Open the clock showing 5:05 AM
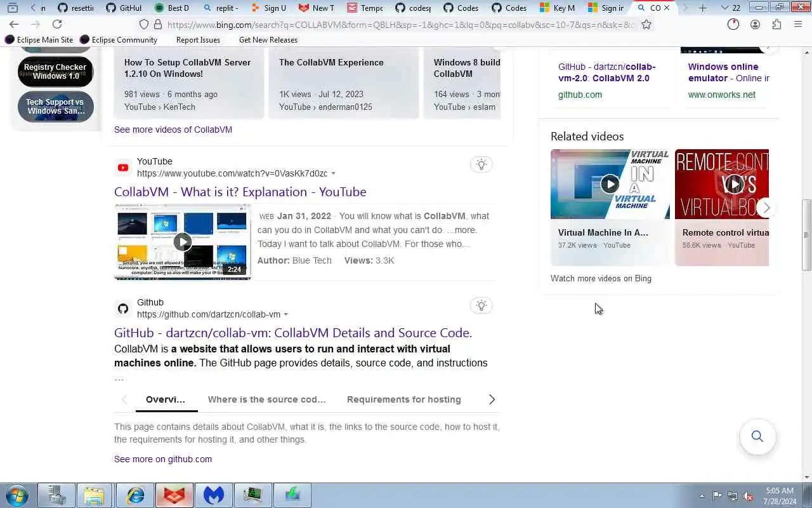The height and width of the screenshot is (508, 812). coord(780,496)
